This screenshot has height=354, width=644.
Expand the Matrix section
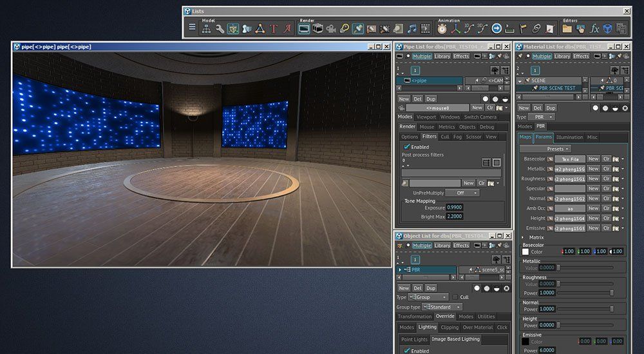(522, 237)
